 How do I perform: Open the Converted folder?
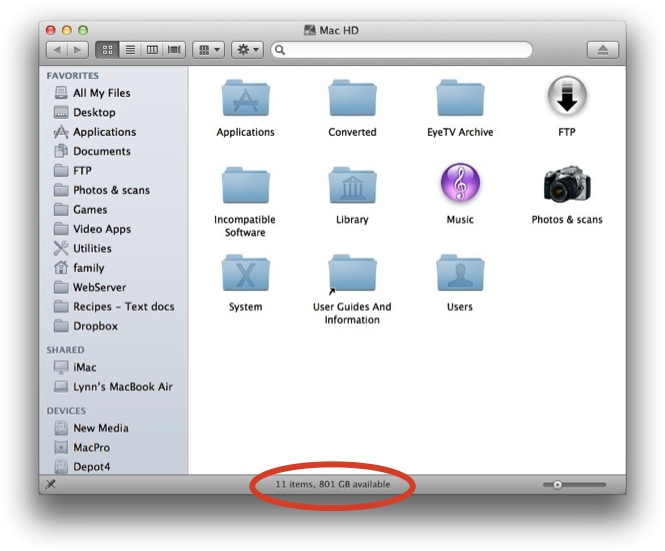coord(352,98)
